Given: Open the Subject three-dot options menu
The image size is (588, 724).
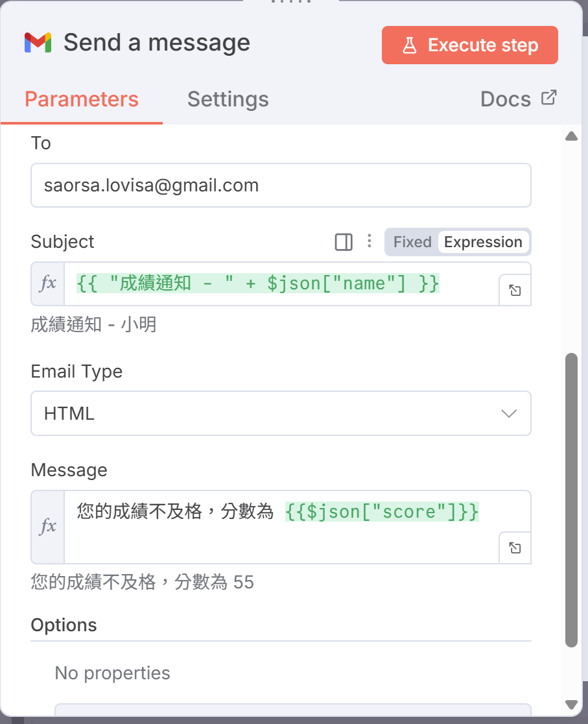Looking at the screenshot, I should (x=369, y=242).
